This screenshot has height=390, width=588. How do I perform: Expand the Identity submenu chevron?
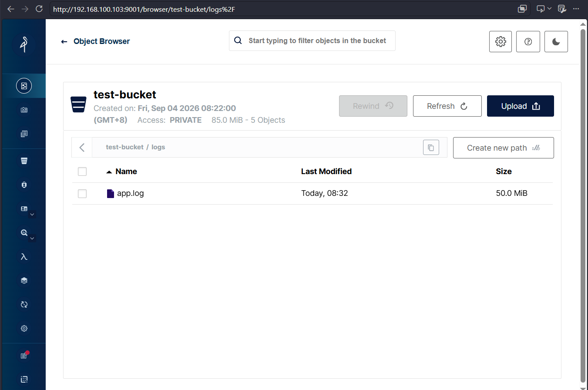[32, 214]
